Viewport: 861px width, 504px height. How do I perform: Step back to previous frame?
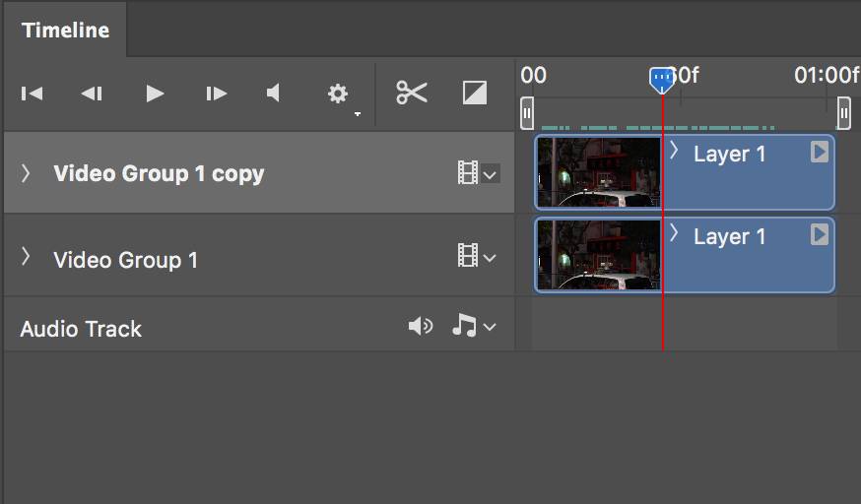click(92, 94)
